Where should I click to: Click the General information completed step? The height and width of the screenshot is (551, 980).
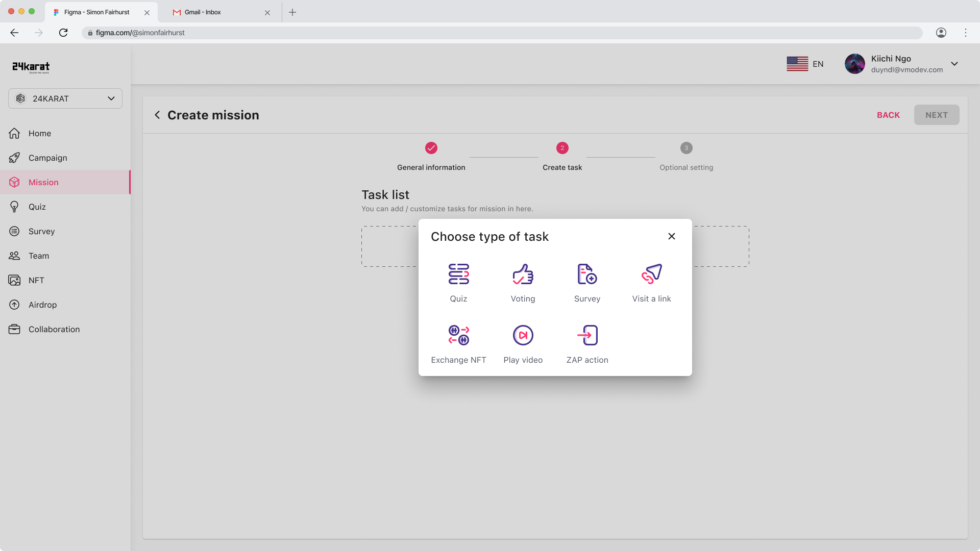[x=431, y=148]
